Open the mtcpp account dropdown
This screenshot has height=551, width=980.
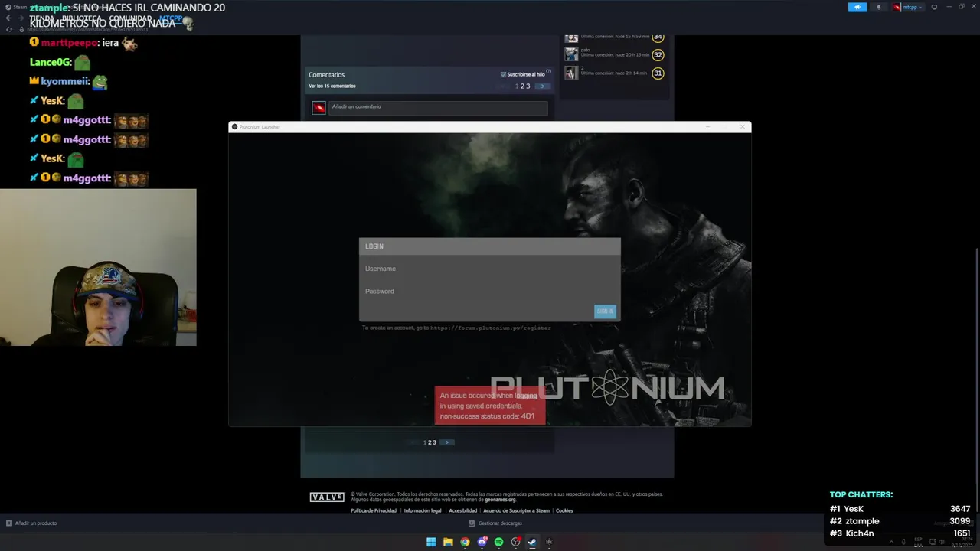(x=908, y=7)
